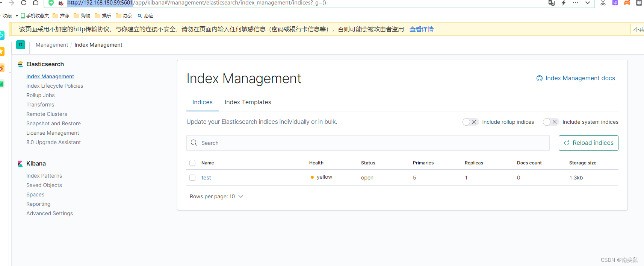Open the three-dots more menu
This screenshot has height=266, width=644.
point(575,3)
